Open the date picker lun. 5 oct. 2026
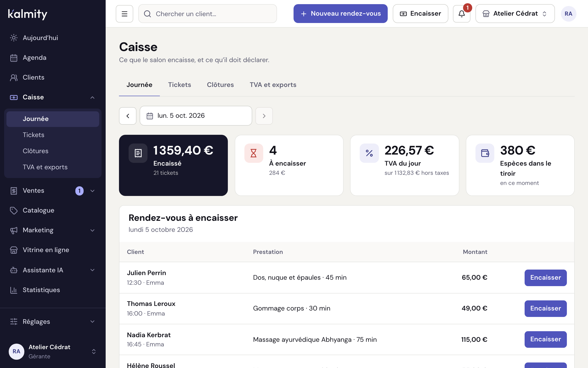This screenshot has width=588, height=368. pos(196,116)
